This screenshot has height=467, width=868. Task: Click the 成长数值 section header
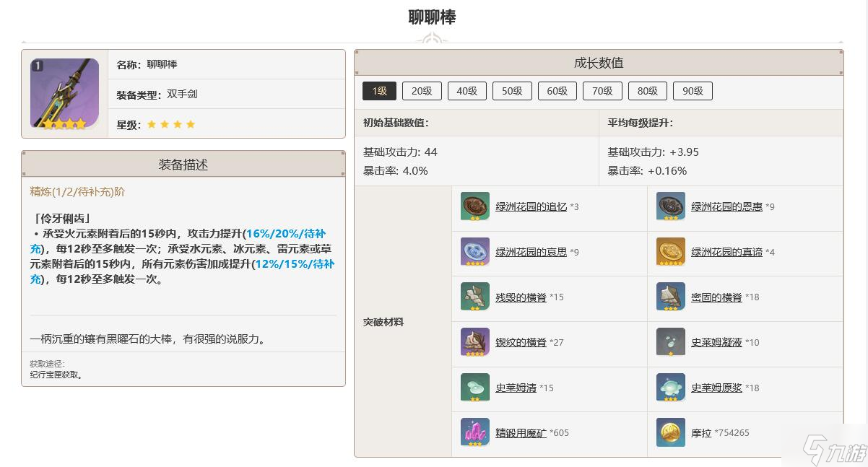point(599,63)
